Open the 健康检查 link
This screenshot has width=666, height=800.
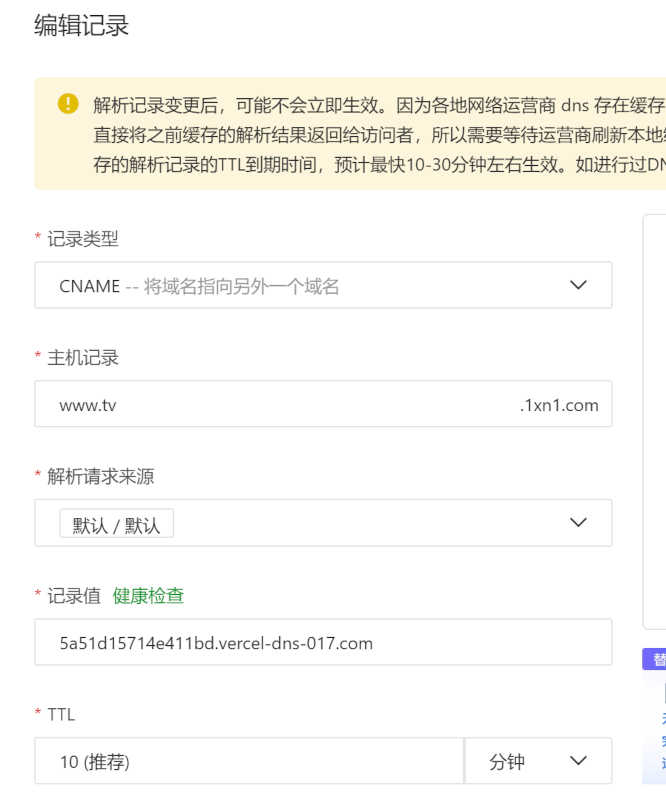point(148,596)
